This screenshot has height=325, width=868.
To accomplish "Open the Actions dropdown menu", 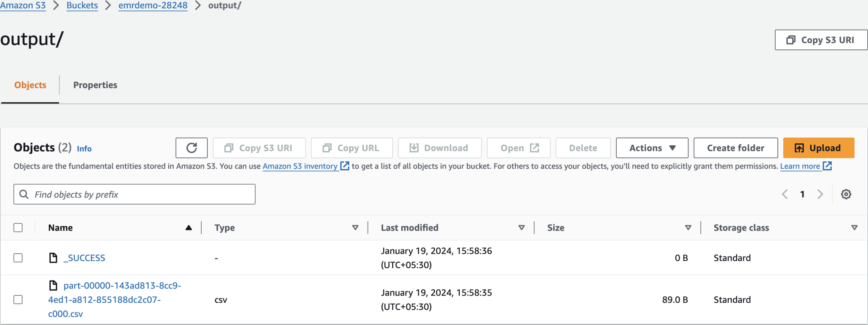I will [x=652, y=148].
